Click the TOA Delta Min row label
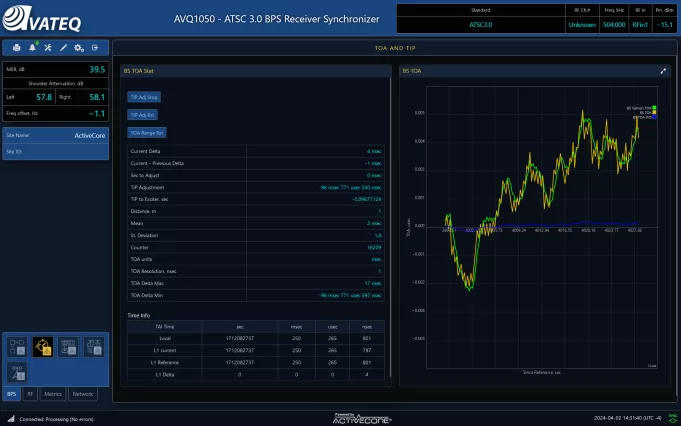 (147, 295)
